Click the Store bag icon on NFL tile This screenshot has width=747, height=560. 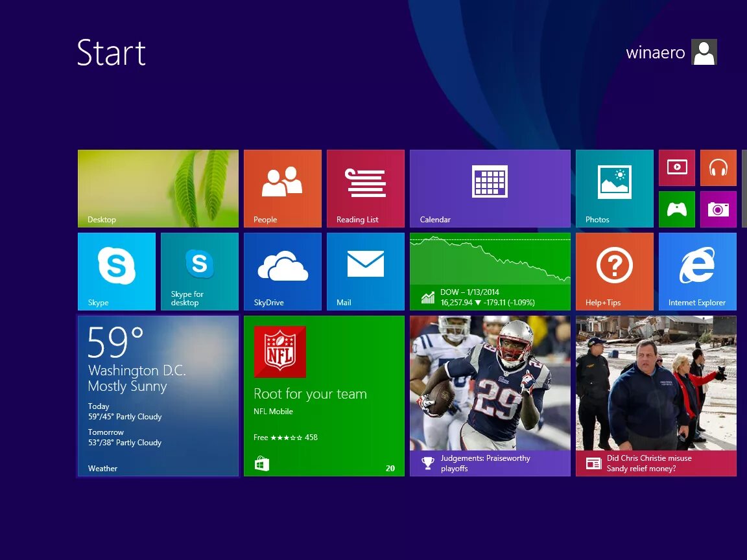coord(261,463)
